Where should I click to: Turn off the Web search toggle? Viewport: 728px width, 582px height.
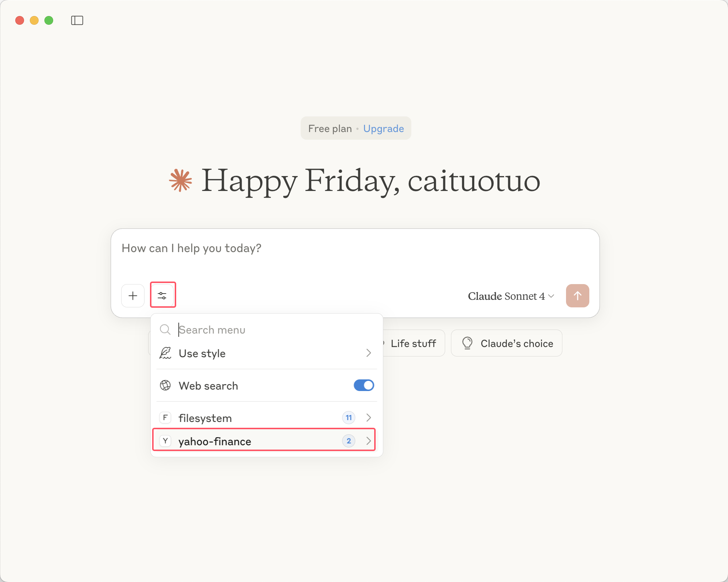click(364, 386)
